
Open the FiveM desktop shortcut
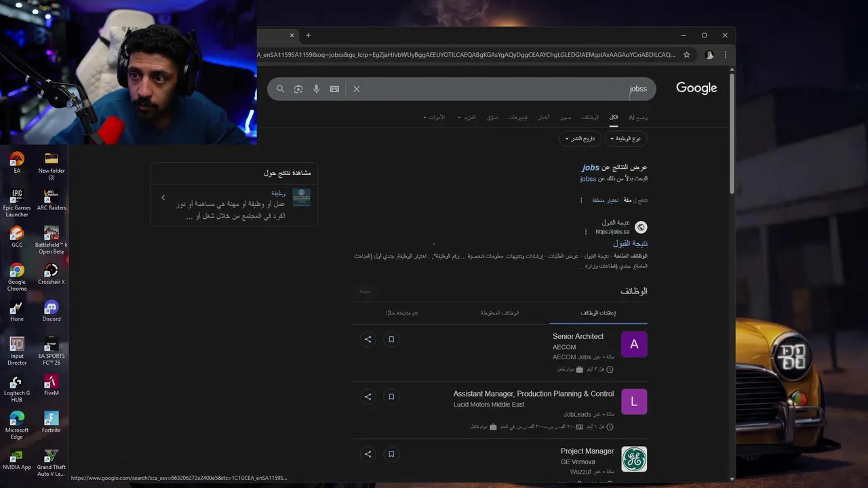pyautogui.click(x=52, y=384)
